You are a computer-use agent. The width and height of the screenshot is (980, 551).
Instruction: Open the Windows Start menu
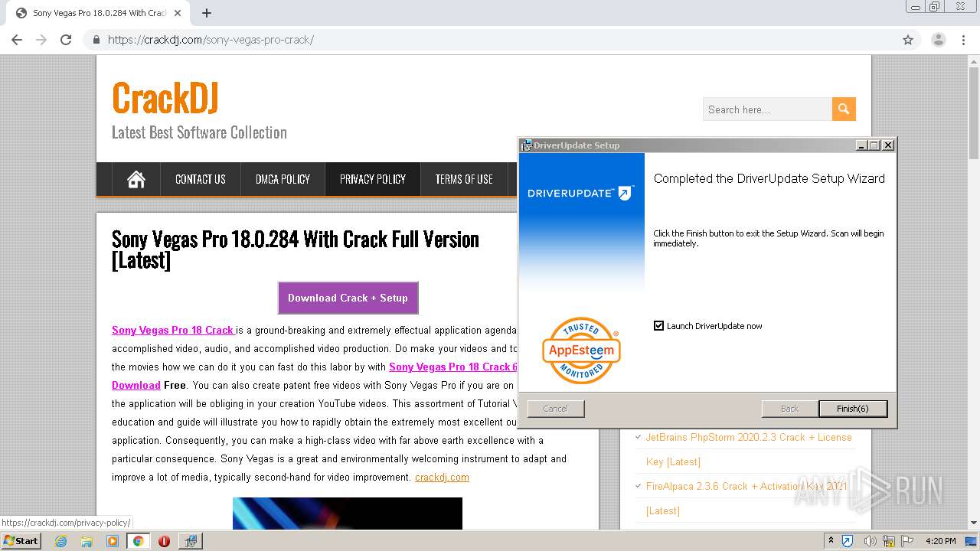pyautogui.click(x=21, y=541)
